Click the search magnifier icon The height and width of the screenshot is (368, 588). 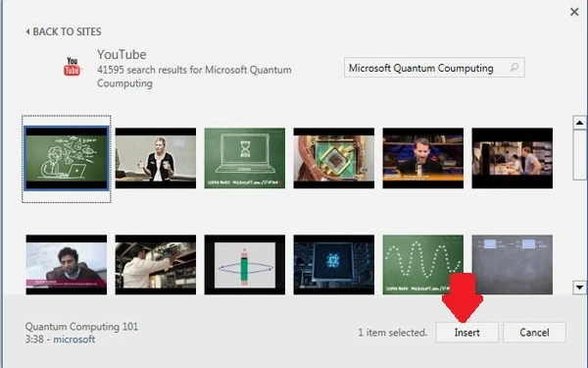[x=514, y=67]
